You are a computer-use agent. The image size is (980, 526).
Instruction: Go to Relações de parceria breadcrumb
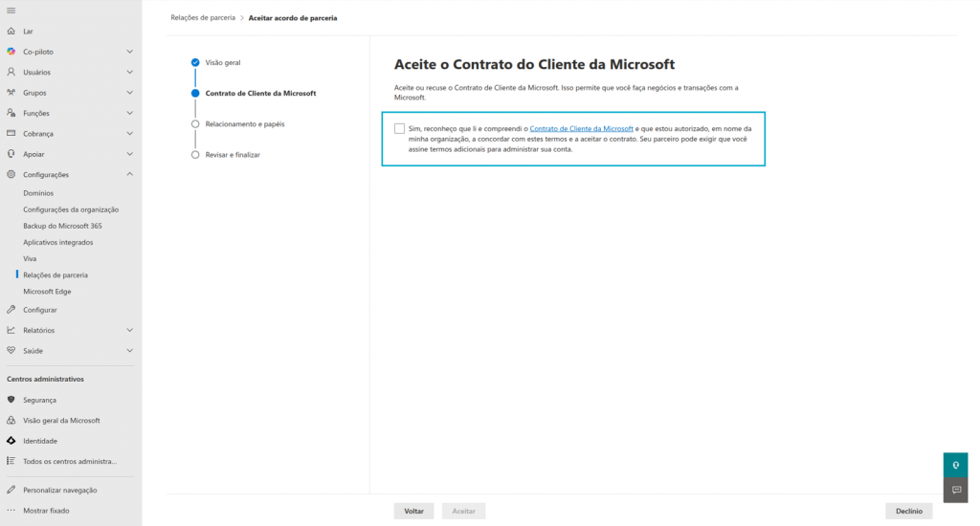click(x=203, y=17)
